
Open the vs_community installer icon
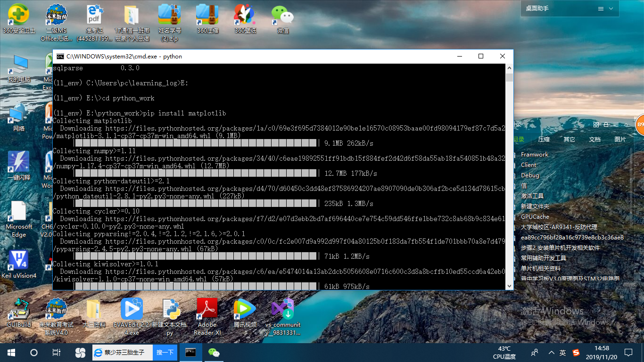click(283, 317)
